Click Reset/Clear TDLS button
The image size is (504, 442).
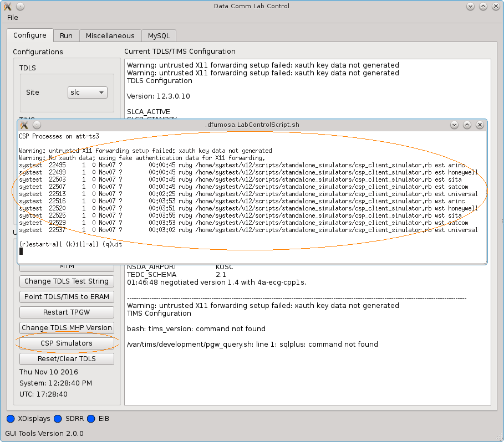[67, 359]
